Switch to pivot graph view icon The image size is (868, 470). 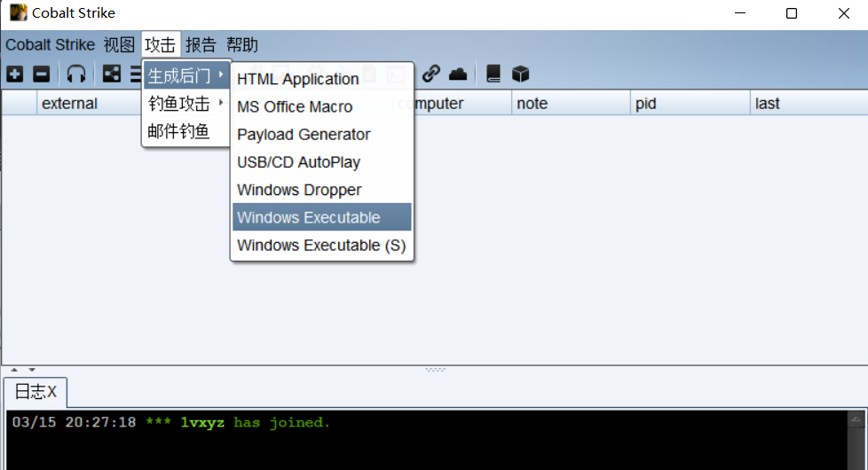[112, 74]
